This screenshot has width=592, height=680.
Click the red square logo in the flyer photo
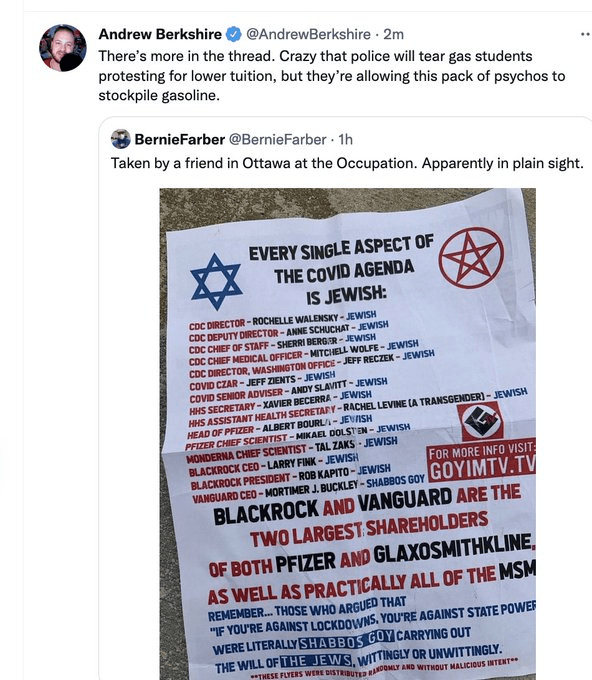tap(480, 422)
